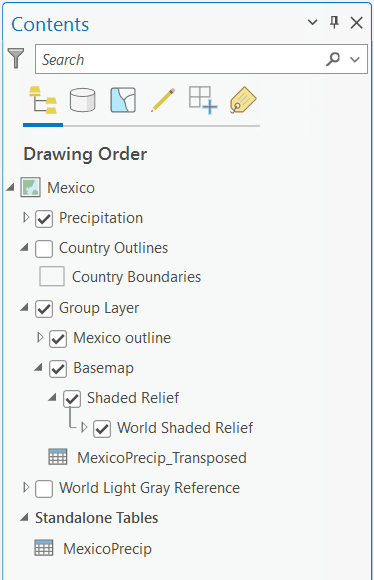The height and width of the screenshot is (580, 374).
Task: Turn on World Light Gray Reference checkbox
Action: click(x=44, y=489)
